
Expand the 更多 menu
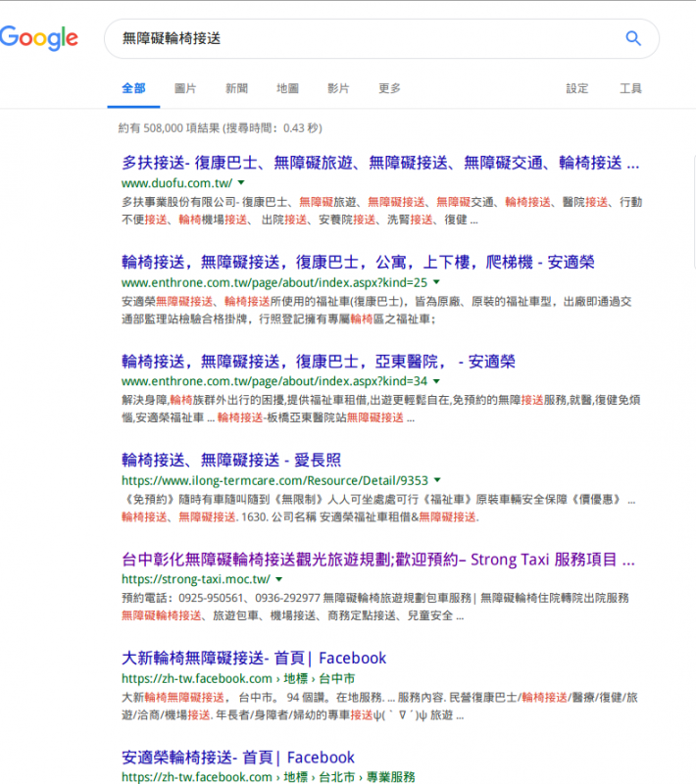pyautogui.click(x=389, y=88)
